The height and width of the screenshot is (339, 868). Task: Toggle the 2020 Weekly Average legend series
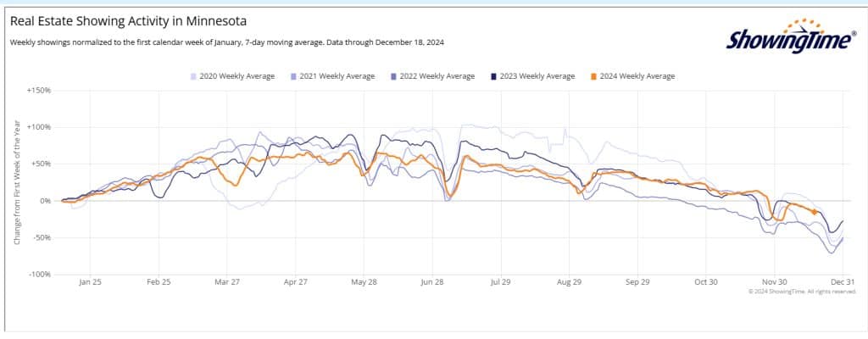236,76
